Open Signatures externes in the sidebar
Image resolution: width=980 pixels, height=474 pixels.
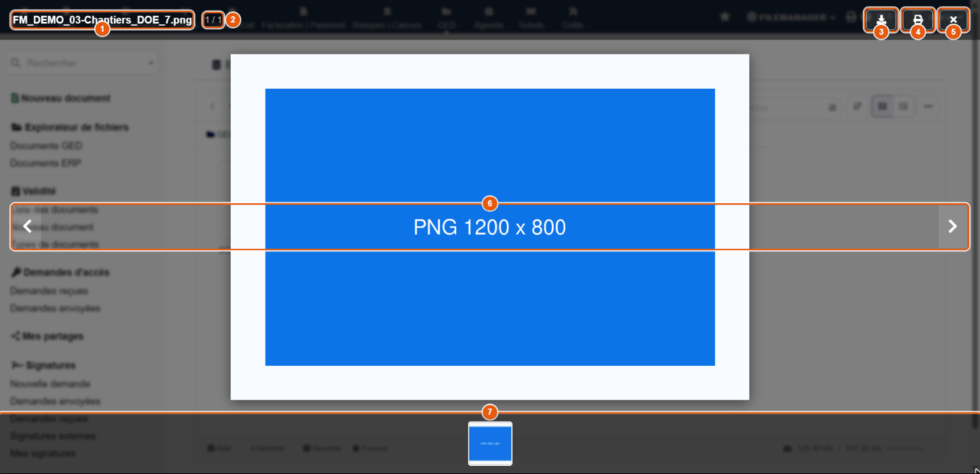pyautogui.click(x=53, y=436)
